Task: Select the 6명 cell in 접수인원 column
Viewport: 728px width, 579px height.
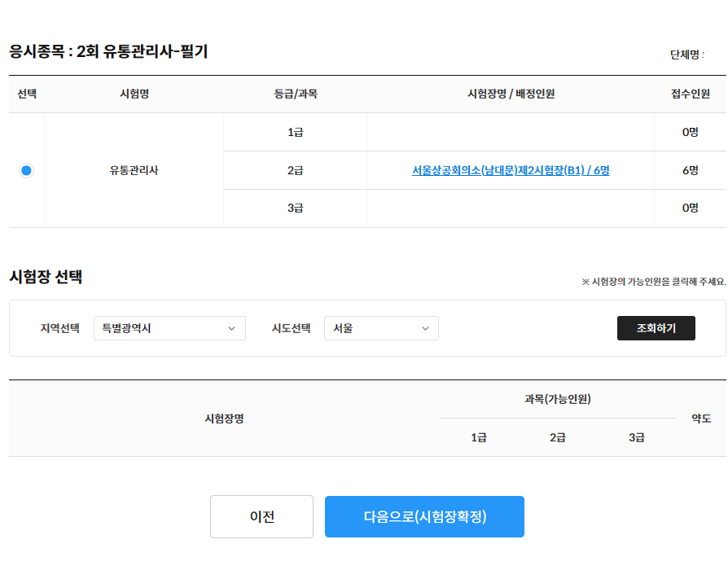Action: click(x=690, y=170)
